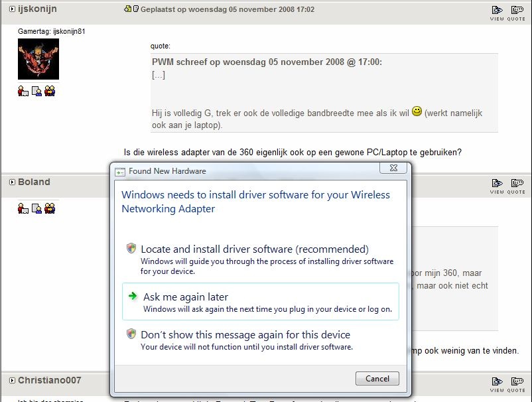Choose Don't show this message again

245,335
